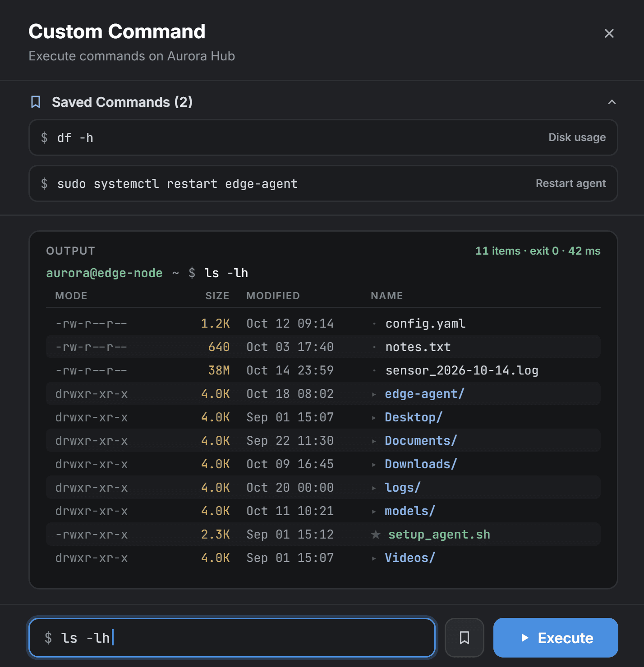The height and width of the screenshot is (667, 644).
Task: Click the 'Oct 20 00:00' modified date
Action: coord(290,488)
